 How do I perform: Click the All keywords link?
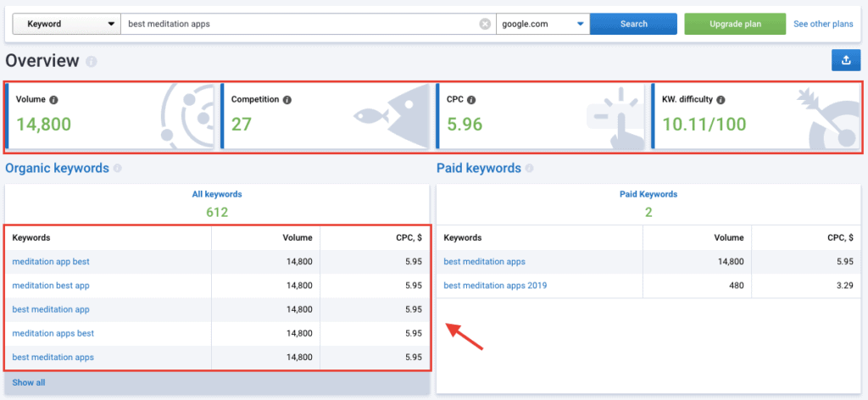click(x=217, y=194)
